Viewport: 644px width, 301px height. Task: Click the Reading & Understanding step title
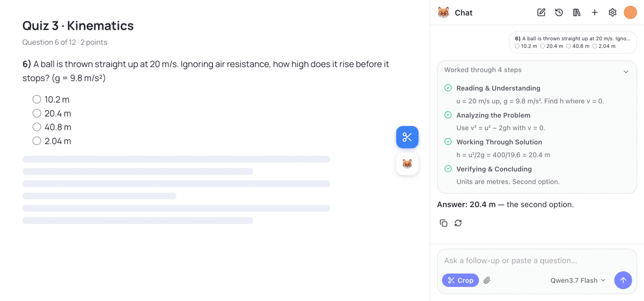pyautogui.click(x=498, y=88)
